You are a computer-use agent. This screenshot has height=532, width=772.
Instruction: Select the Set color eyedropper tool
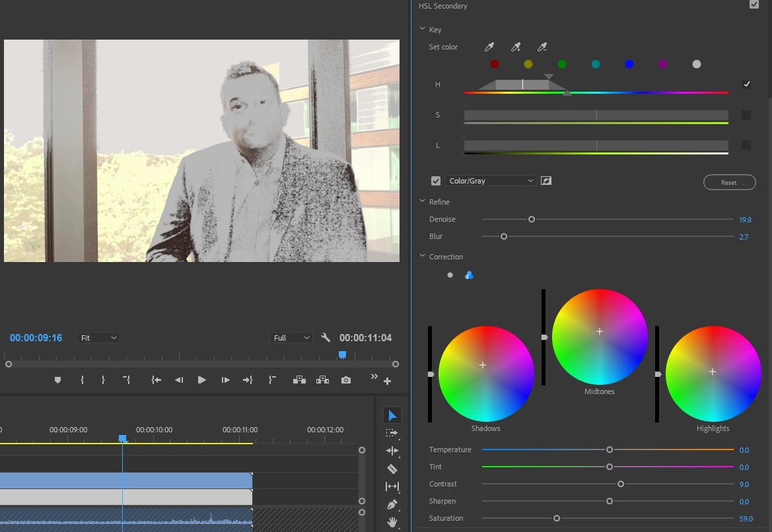coord(489,47)
